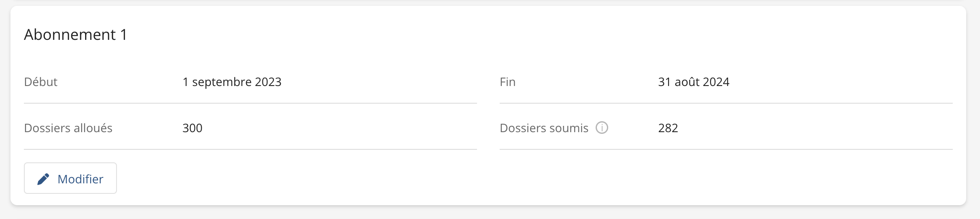Click the divider under Dossiers soumis row

pos(726,149)
